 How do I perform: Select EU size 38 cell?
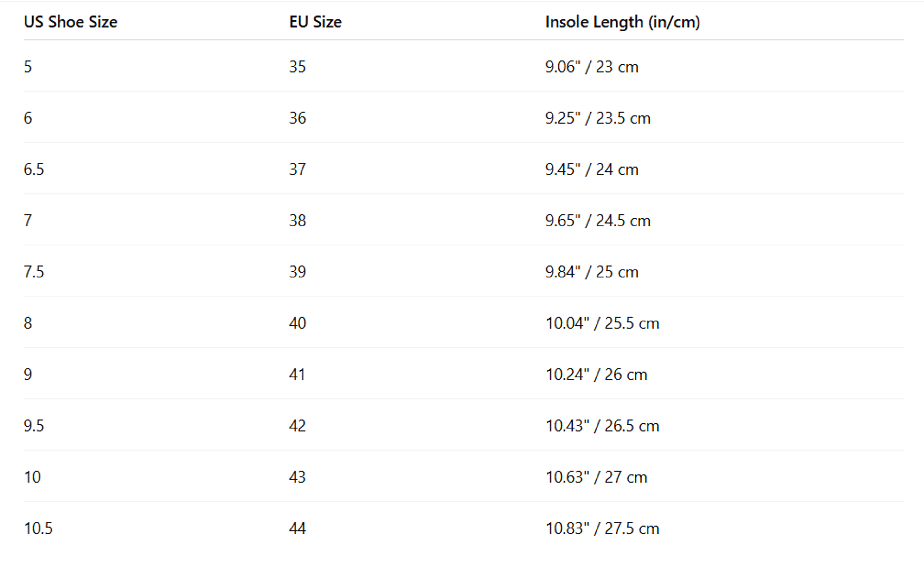click(x=297, y=221)
